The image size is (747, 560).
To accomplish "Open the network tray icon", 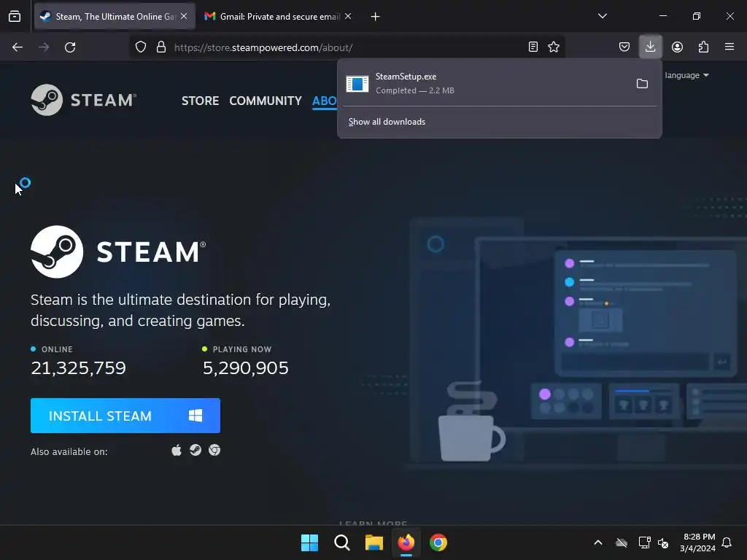I will pos(644,542).
